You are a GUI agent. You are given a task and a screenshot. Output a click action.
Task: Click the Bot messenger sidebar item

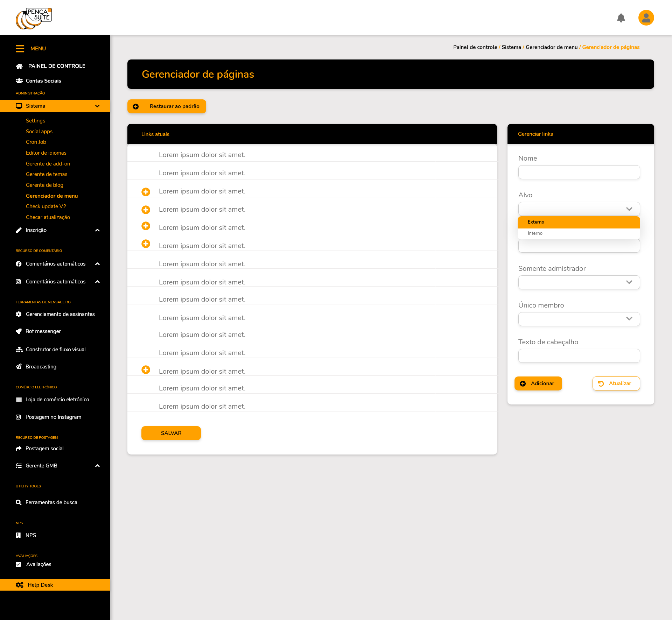(x=43, y=331)
